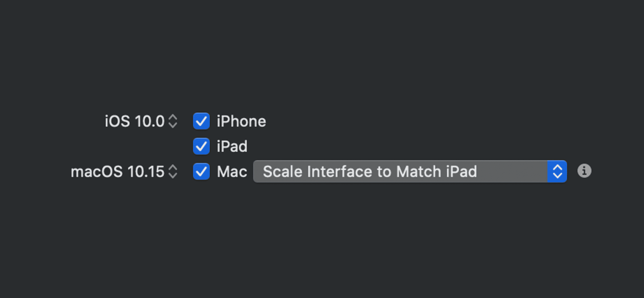Viewport: 644px width, 298px height.
Task: Click the info icon beside the Mac dropdown
Action: click(584, 171)
